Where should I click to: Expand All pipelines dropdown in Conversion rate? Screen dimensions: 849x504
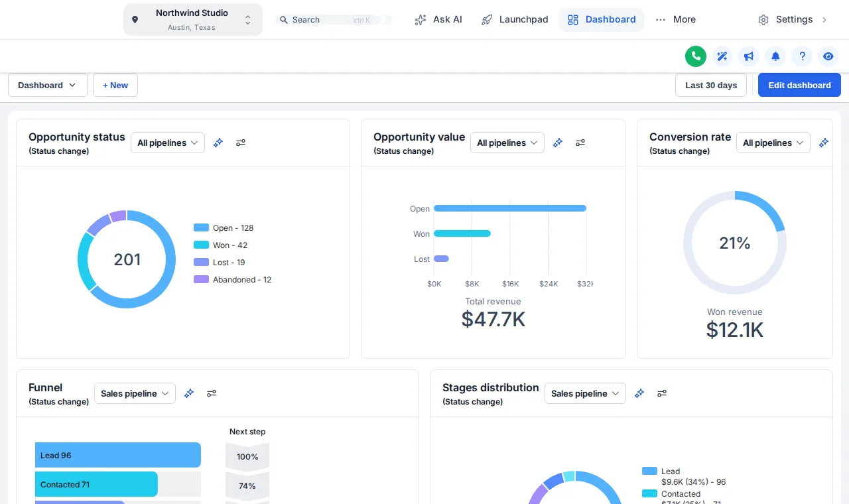pyautogui.click(x=773, y=143)
